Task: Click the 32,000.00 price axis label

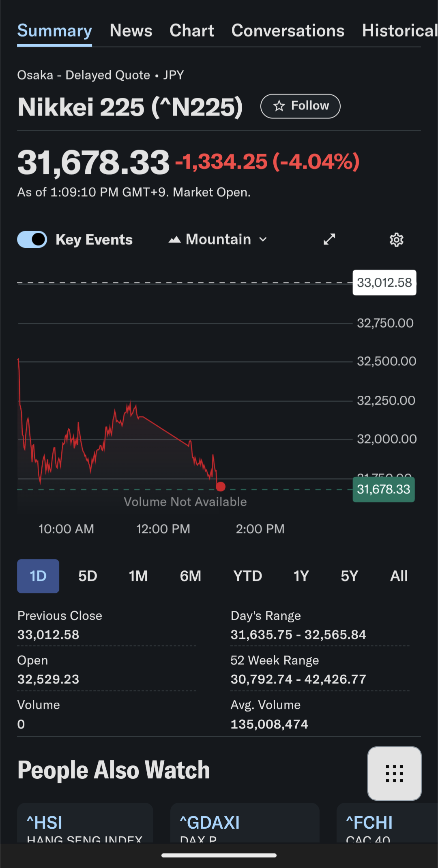Action: (x=387, y=439)
